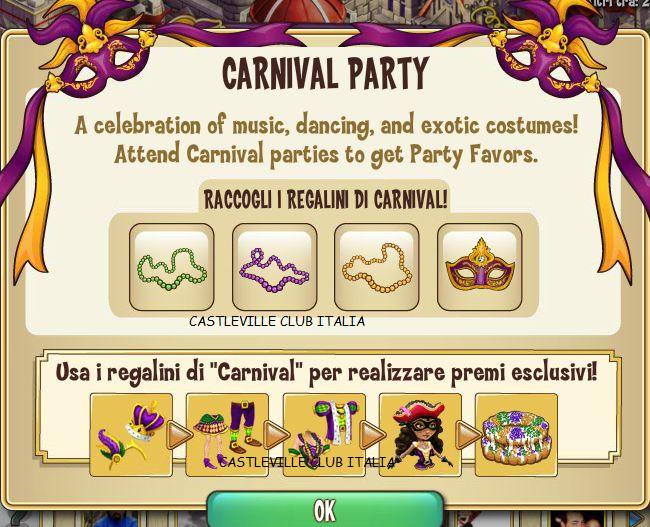Image resolution: width=650 pixels, height=527 pixels.
Task: Open the skirt and trousers prize
Action: 227,435
